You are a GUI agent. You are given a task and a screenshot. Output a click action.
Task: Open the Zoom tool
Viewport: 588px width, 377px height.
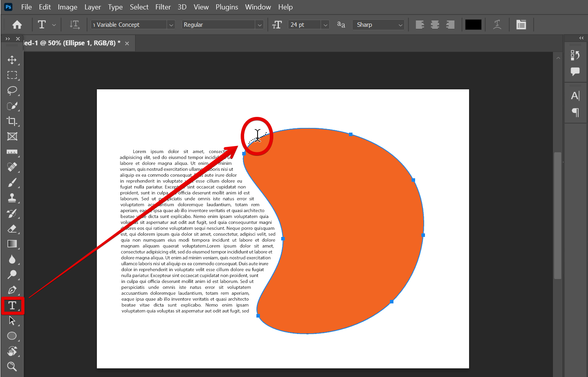[12, 367]
